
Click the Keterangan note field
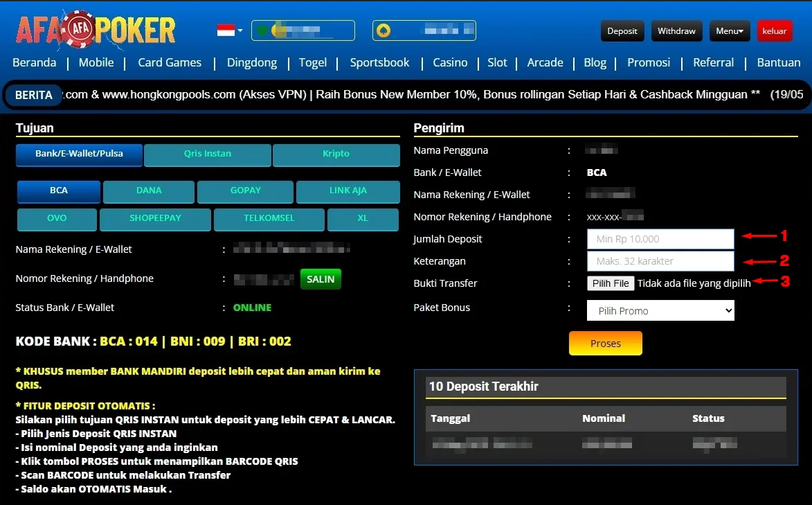point(660,261)
